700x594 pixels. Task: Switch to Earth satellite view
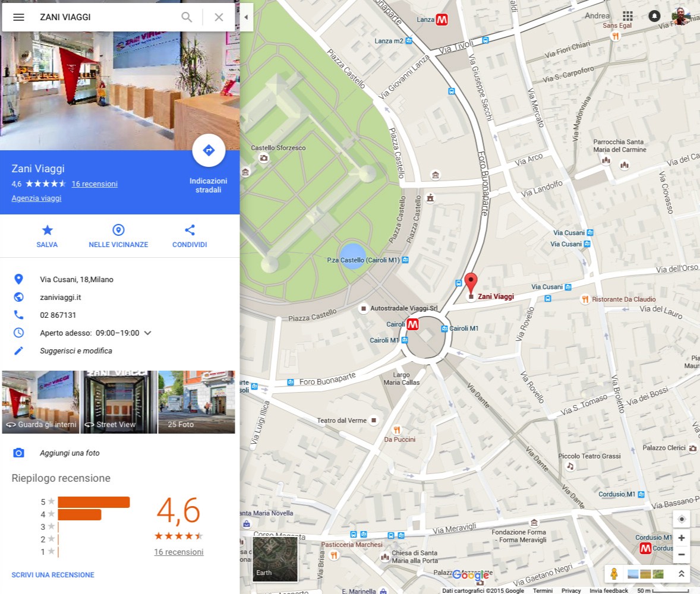275,559
